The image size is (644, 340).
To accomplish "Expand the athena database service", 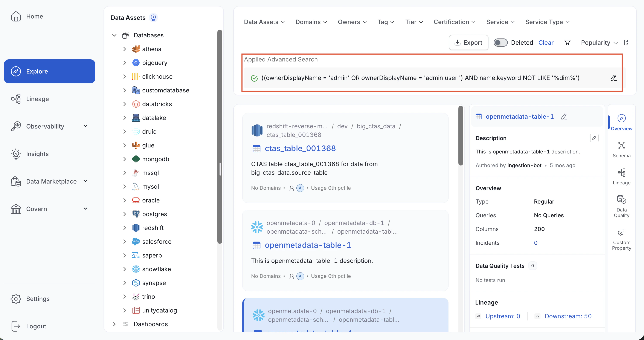I will (125, 49).
